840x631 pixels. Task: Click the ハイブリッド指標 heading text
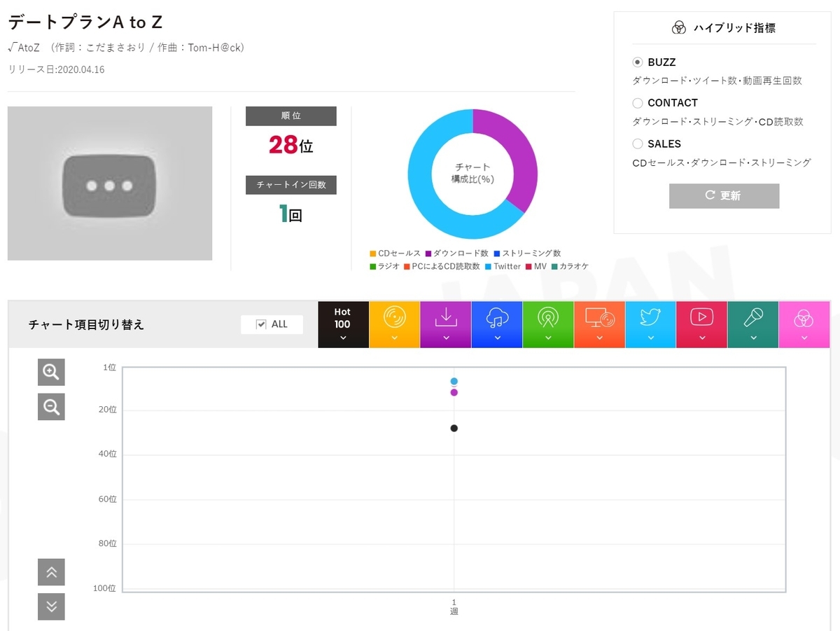(734, 28)
